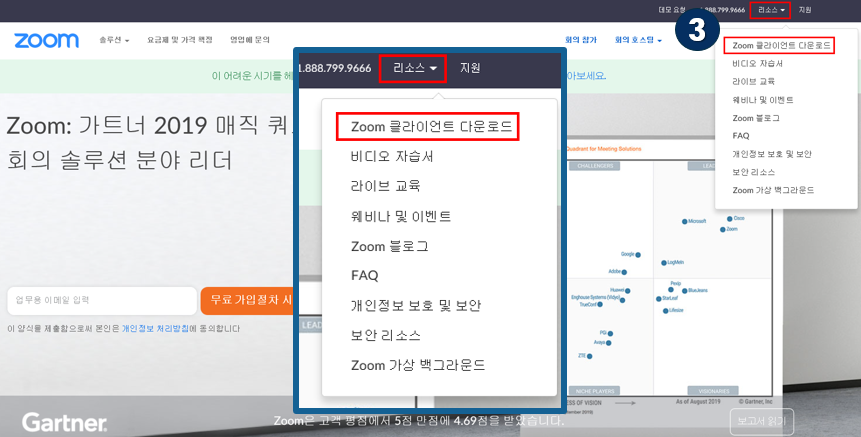Click the 보고서 읽기 button

pos(762,422)
